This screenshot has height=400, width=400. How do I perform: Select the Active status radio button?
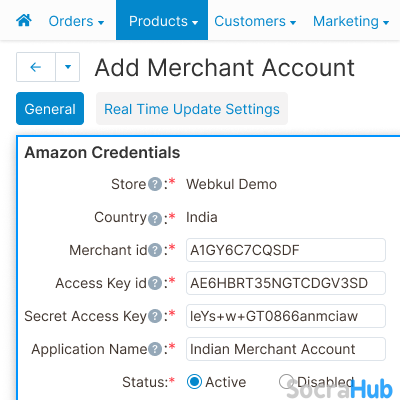pyautogui.click(x=194, y=382)
